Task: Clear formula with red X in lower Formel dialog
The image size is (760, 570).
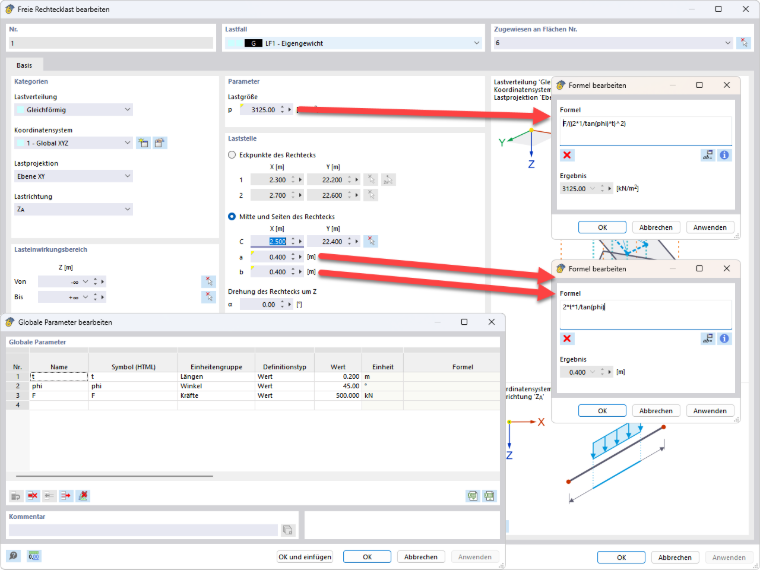Action: click(x=567, y=338)
